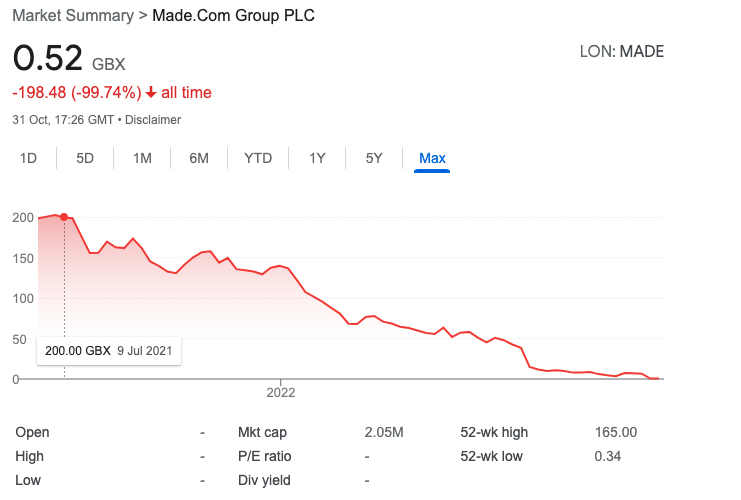Choose the 5Y chart range
The width and height of the screenshot is (741, 500).
[374, 158]
